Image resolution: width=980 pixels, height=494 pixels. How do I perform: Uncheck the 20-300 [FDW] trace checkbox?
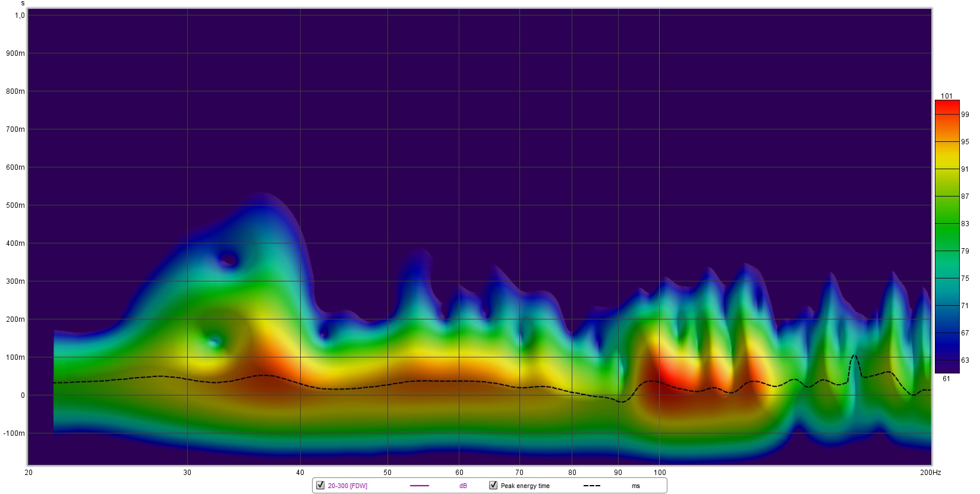click(320, 486)
